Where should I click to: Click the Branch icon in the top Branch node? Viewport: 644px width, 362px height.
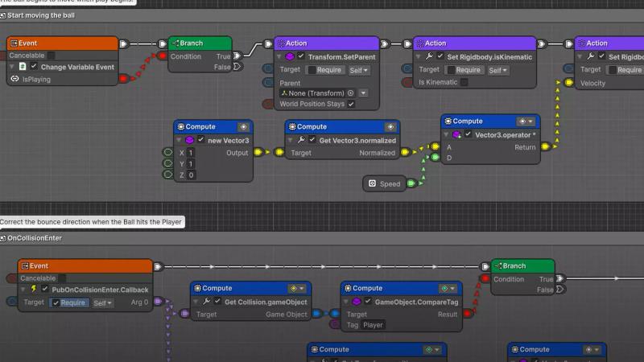point(175,43)
